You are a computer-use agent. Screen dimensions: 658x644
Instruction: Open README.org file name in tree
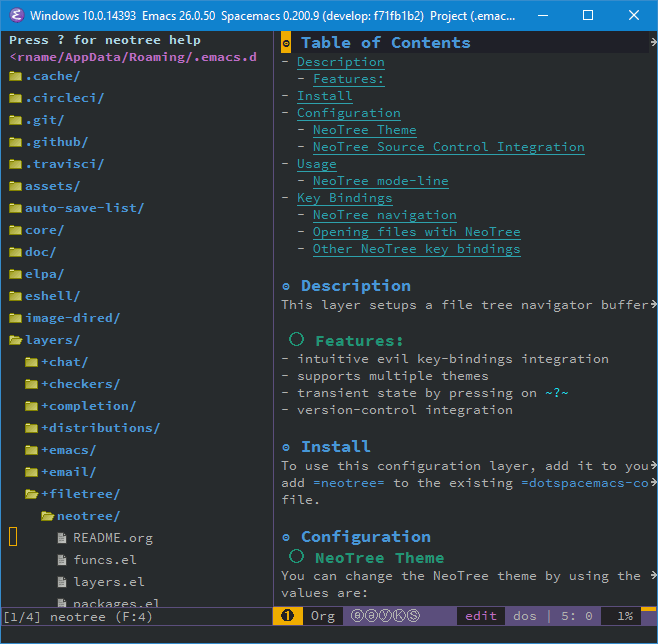click(x=113, y=538)
